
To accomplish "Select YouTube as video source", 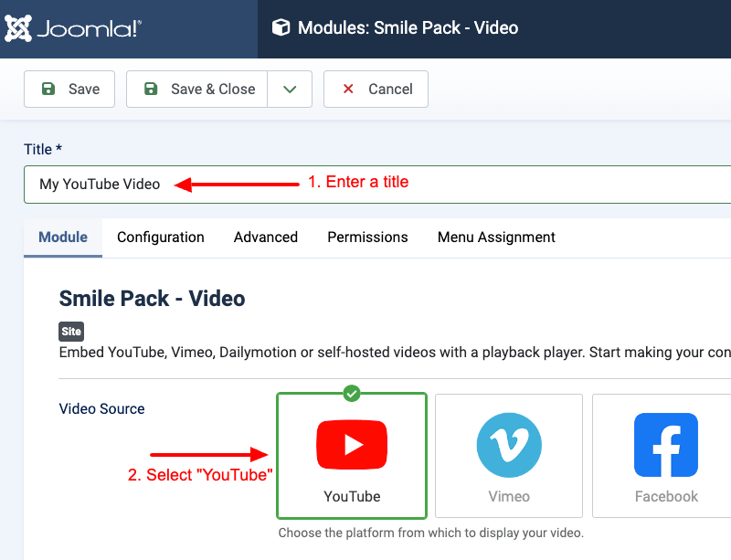I will point(352,456).
